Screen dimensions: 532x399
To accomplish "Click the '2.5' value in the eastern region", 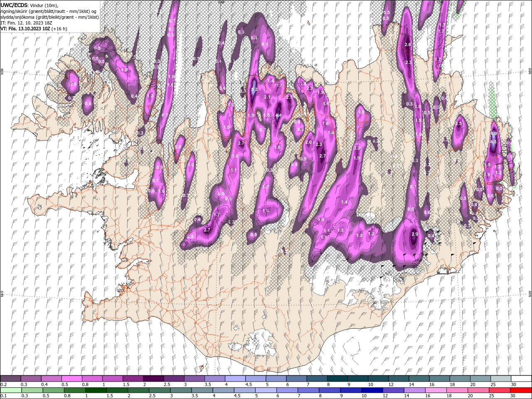I will pos(459,123).
